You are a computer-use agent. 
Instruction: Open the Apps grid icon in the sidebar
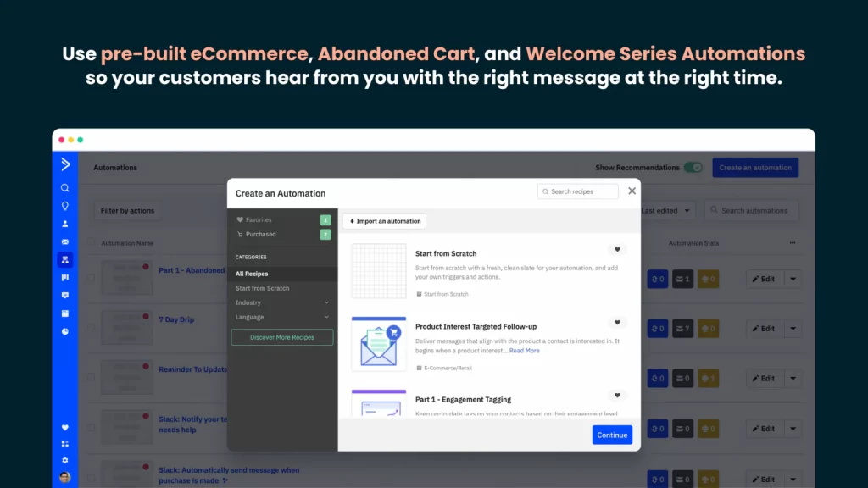[64, 444]
